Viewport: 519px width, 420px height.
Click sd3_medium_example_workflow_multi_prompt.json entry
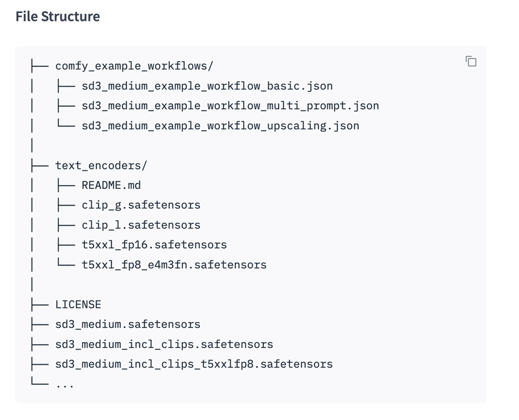[x=230, y=105]
